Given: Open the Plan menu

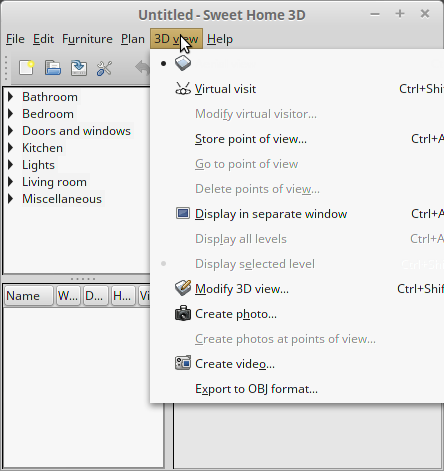Looking at the screenshot, I should point(133,39).
